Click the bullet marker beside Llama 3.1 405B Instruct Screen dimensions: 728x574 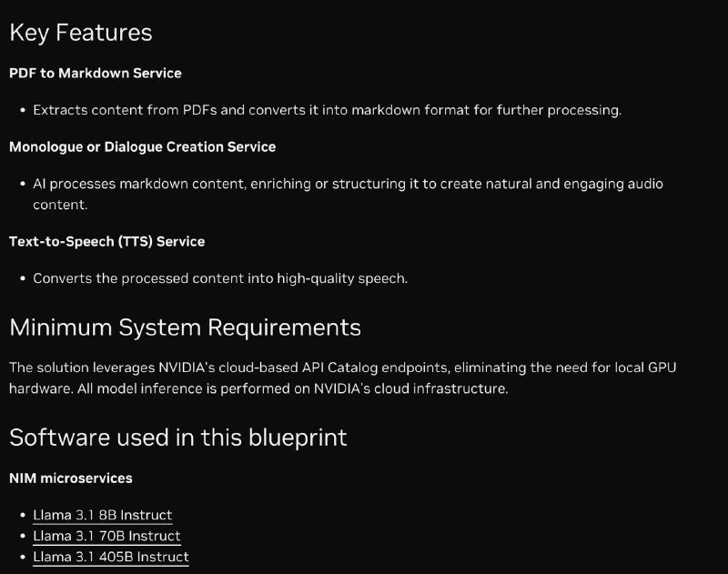[x=23, y=557]
